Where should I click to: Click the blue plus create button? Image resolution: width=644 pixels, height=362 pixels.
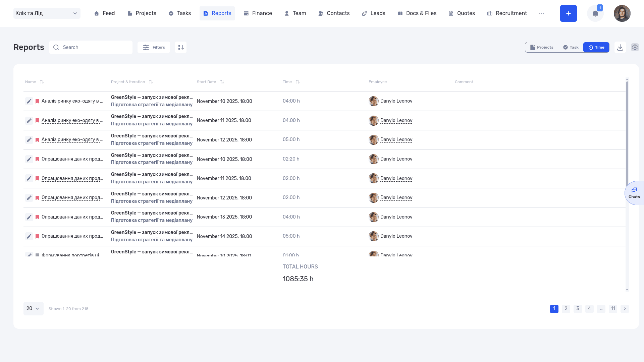pyautogui.click(x=568, y=13)
